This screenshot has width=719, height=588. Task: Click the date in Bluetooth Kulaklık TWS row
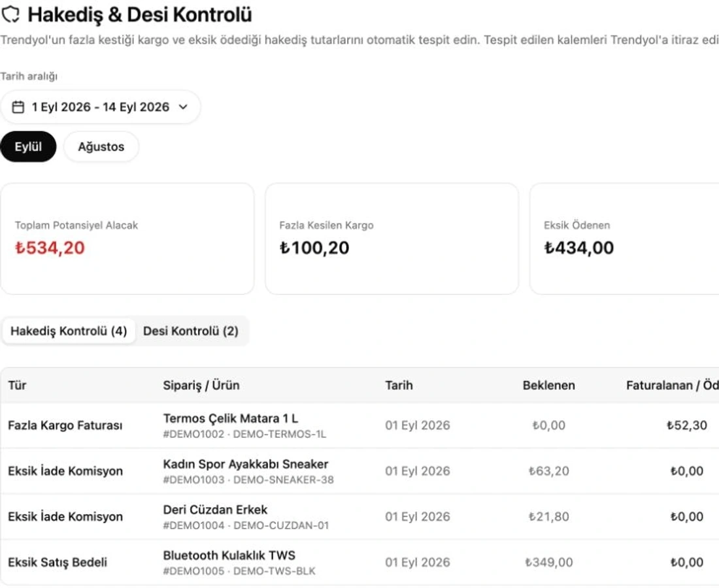(x=418, y=563)
